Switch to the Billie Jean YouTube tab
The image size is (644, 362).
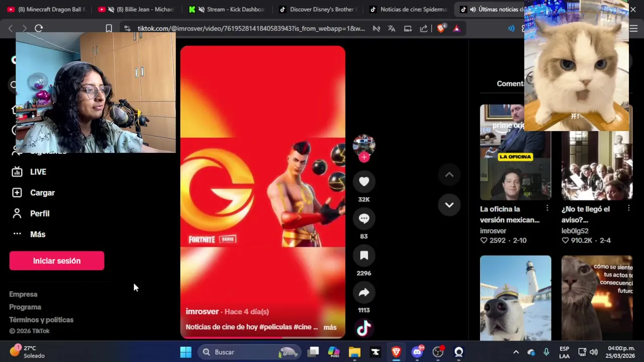coord(137,10)
